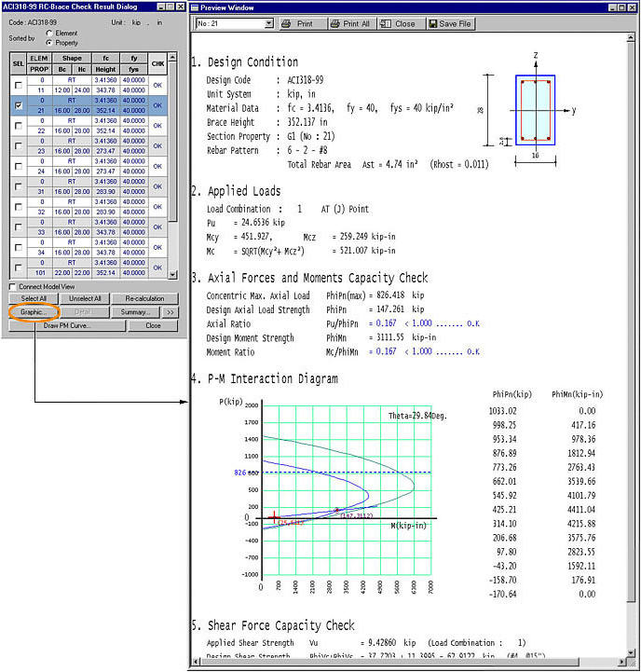Click the Re-calculation button
This screenshot has width=641, height=672.
coord(144,298)
